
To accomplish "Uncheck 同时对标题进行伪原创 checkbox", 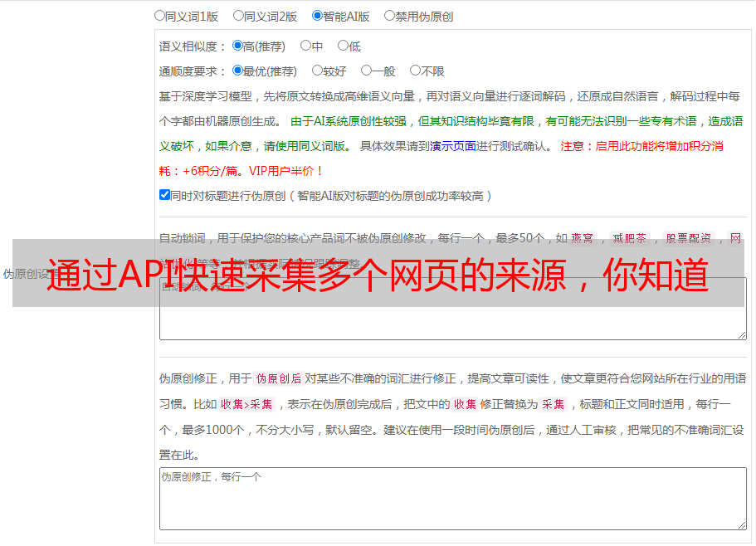I will pos(164,195).
